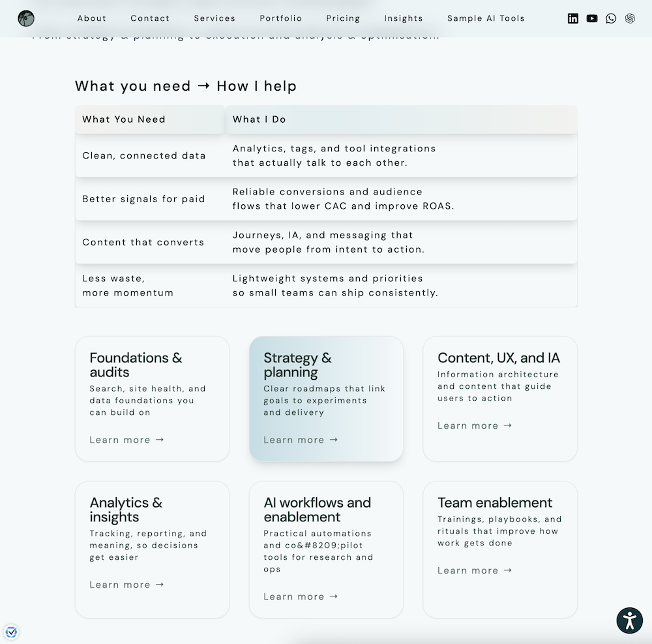Open WhatsApp via the chat icon

tap(610, 18)
